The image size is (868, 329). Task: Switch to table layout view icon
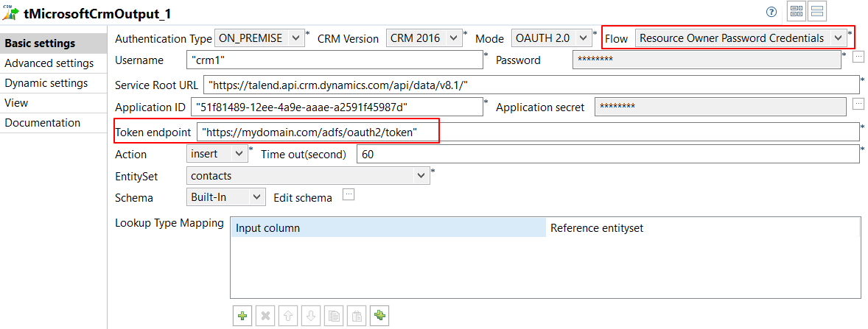coord(796,11)
